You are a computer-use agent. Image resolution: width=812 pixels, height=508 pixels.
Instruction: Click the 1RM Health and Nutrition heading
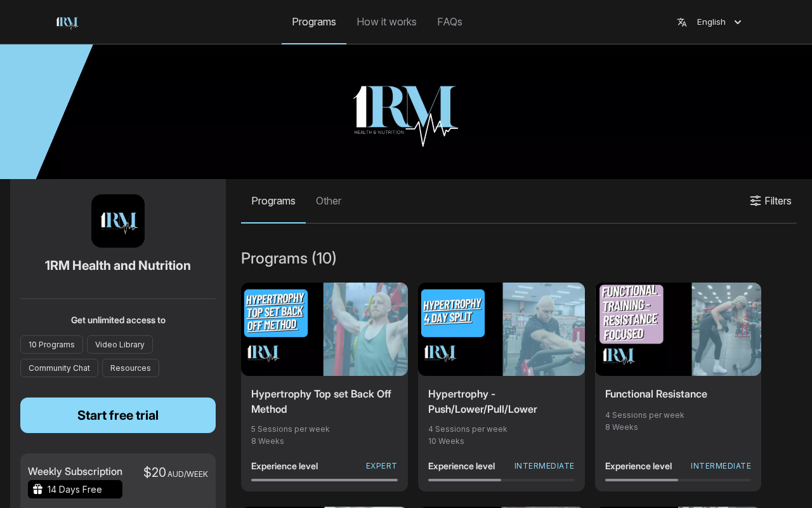point(118,265)
